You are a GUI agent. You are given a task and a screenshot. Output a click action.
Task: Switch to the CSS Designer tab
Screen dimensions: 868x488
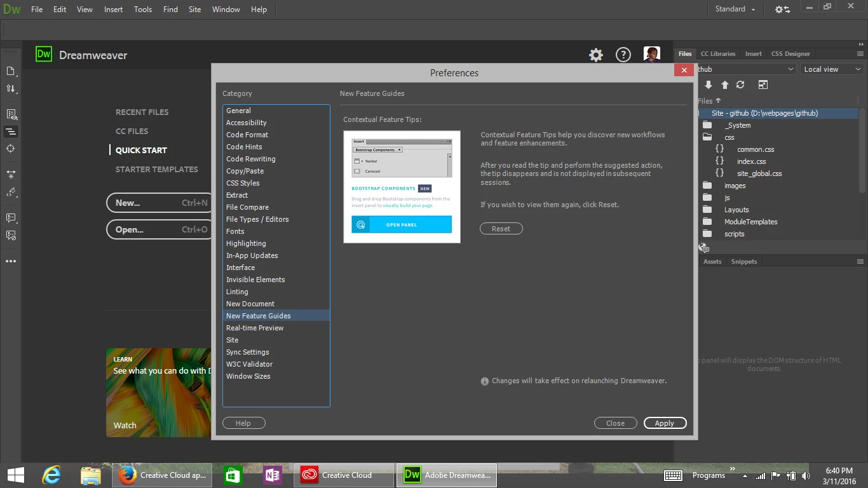click(x=790, y=54)
